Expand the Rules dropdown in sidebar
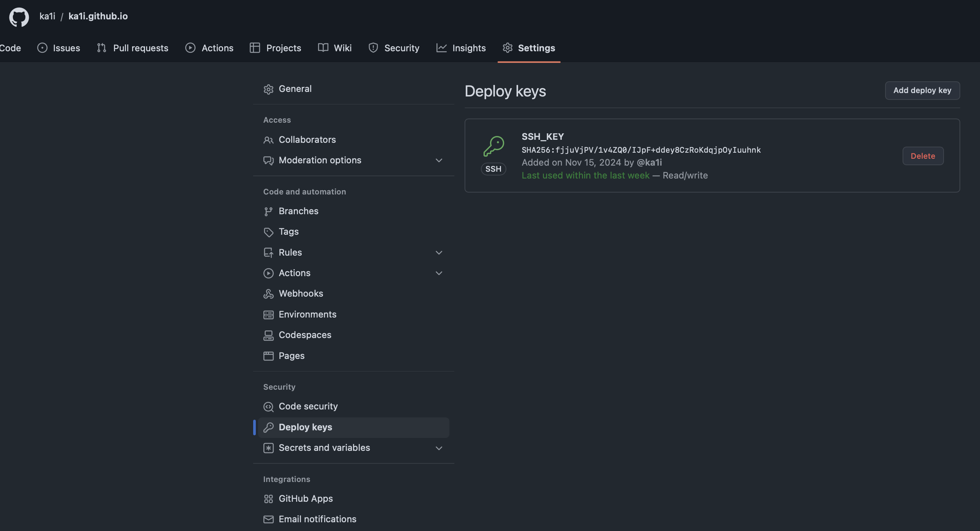This screenshot has height=531, width=980. [438, 253]
